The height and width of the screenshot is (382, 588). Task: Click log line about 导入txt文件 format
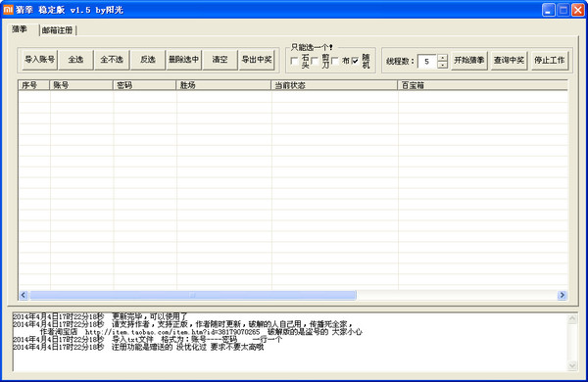coord(197,340)
